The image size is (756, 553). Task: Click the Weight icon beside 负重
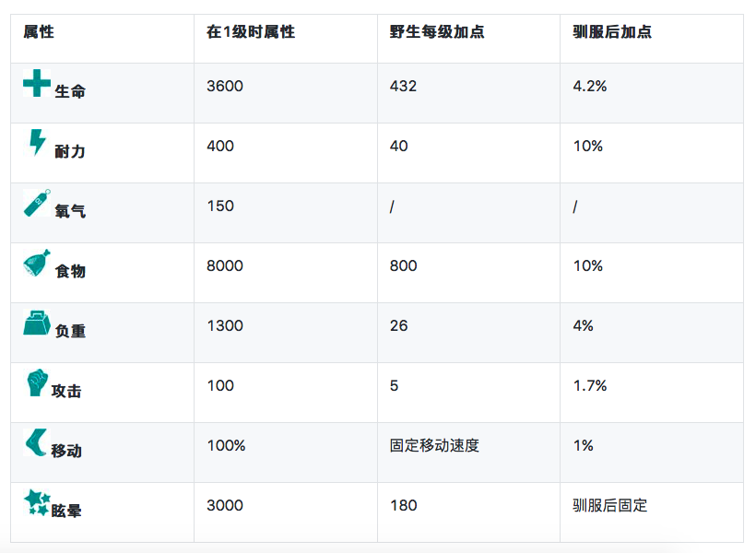click(x=37, y=324)
